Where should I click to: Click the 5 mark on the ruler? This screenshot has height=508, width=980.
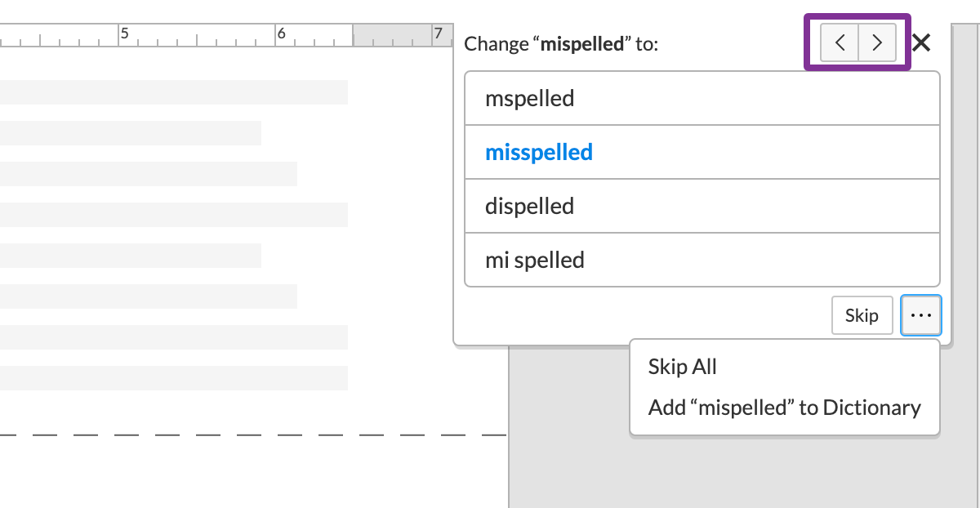pyautogui.click(x=124, y=33)
